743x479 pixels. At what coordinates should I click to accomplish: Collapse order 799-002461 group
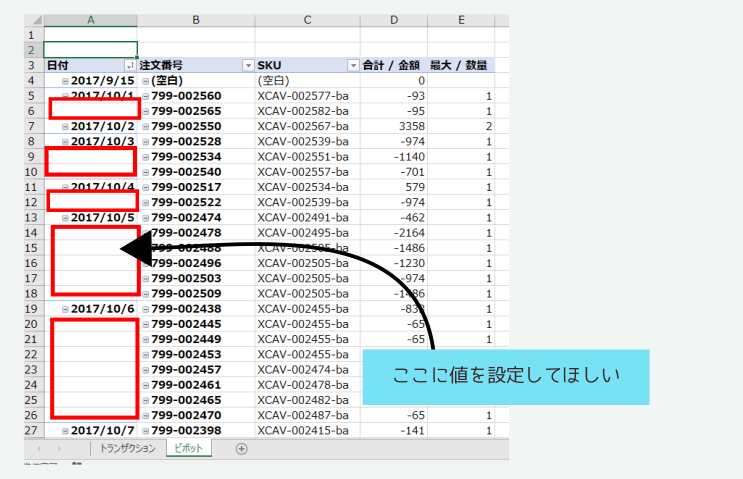146,385
